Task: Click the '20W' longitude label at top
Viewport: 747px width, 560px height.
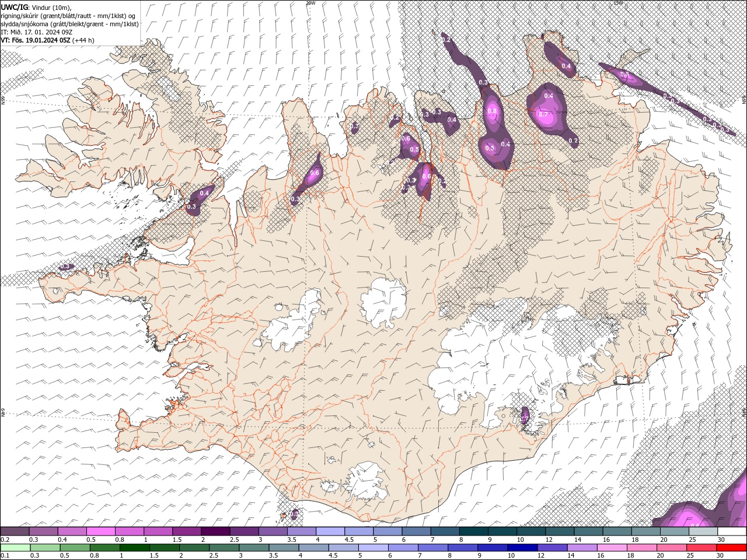Action: point(310,2)
